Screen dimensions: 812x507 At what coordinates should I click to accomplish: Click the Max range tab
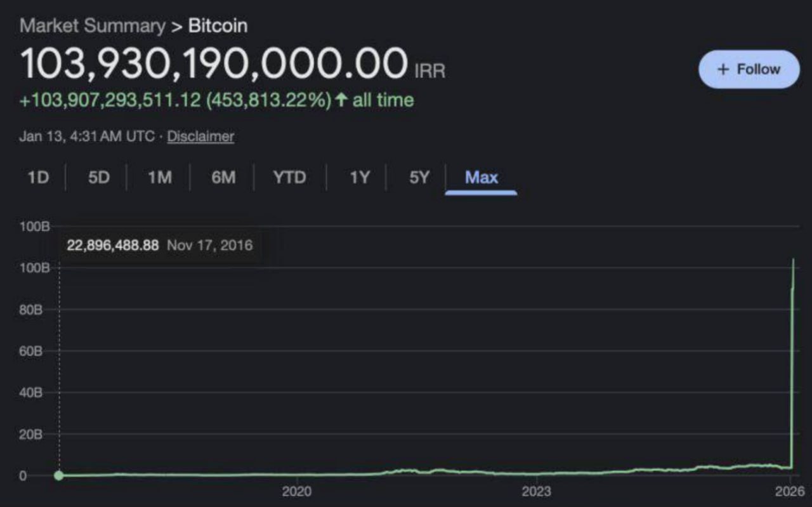tap(481, 177)
